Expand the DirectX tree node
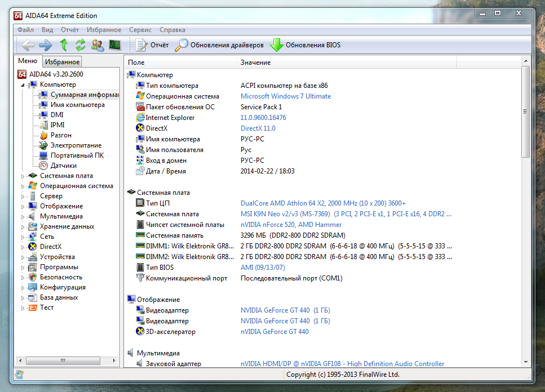Image resolution: width=545 pixels, height=392 pixels. 23,247
